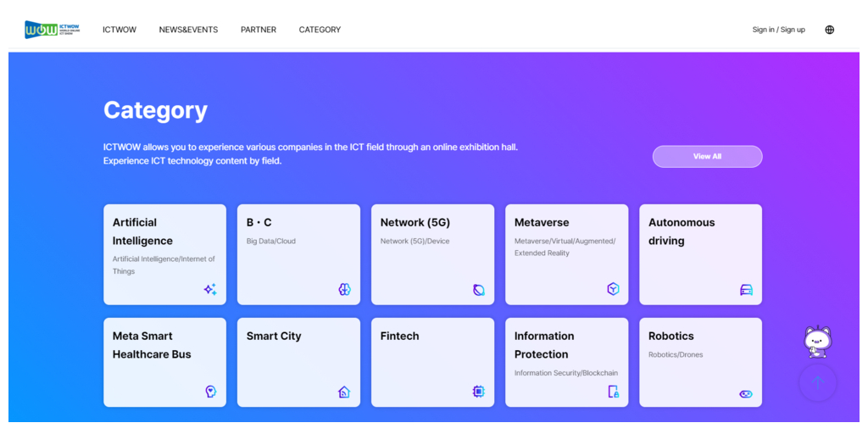The image size is (868, 434).
Task: Go to CATEGORY in top navigation
Action: click(320, 30)
